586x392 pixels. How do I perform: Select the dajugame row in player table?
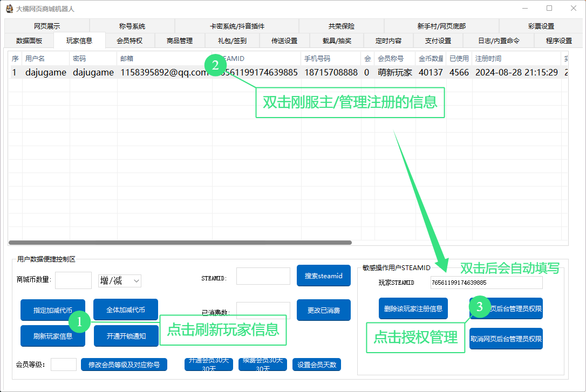click(x=162, y=72)
